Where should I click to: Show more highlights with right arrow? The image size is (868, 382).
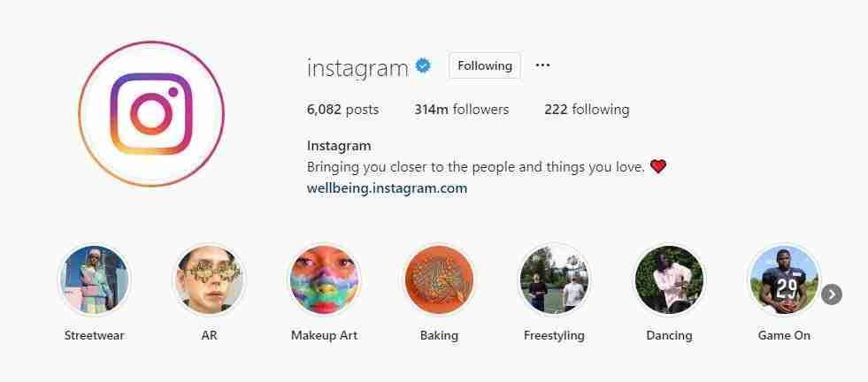click(x=832, y=294)
